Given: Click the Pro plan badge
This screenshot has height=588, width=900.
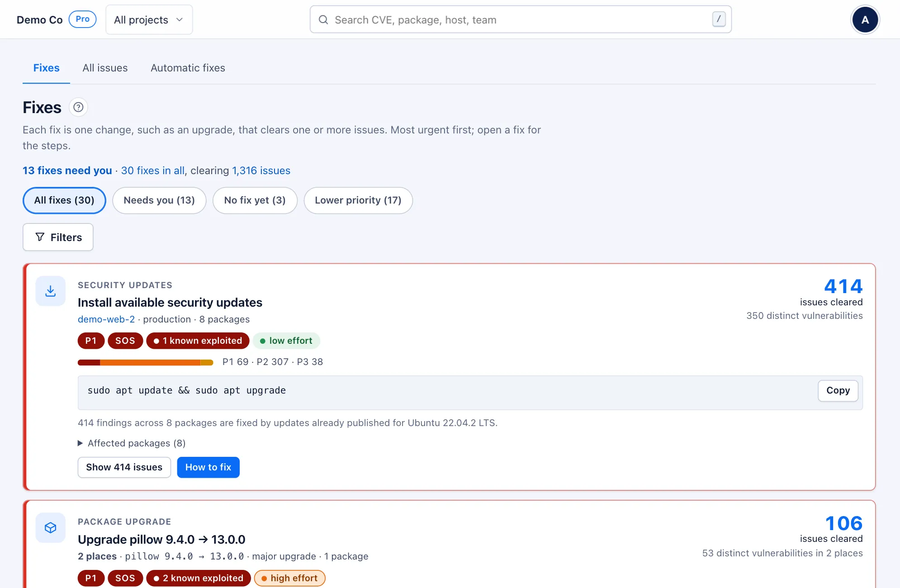Looking at the screenshot, I should pyautogui.click(x=82, y=19).
